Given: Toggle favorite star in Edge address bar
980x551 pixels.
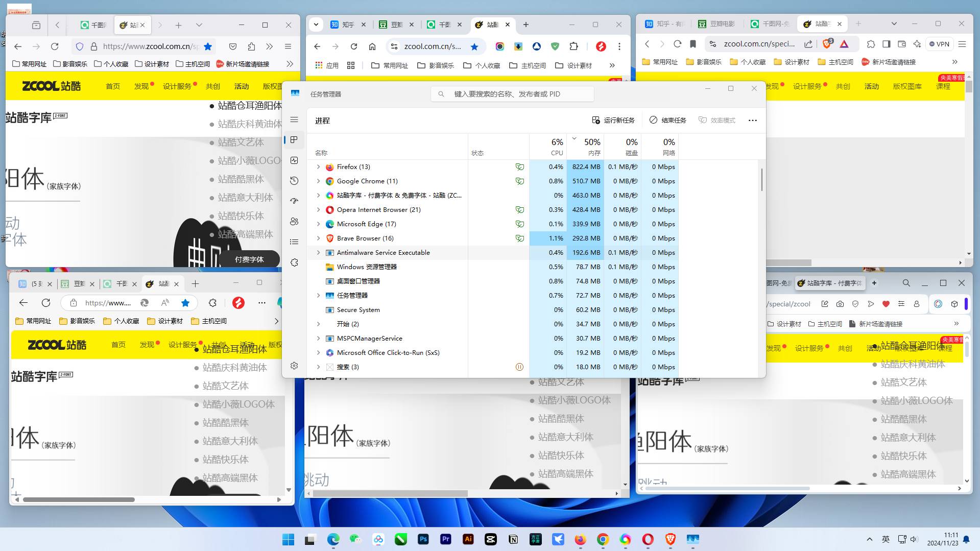Looking at the screenshot, I should coord(185,303).
